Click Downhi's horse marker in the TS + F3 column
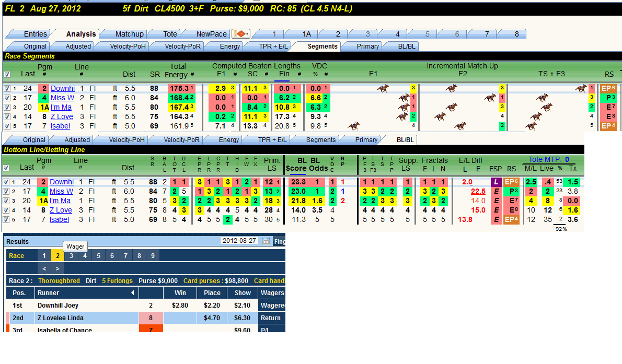 coord(581,88)
